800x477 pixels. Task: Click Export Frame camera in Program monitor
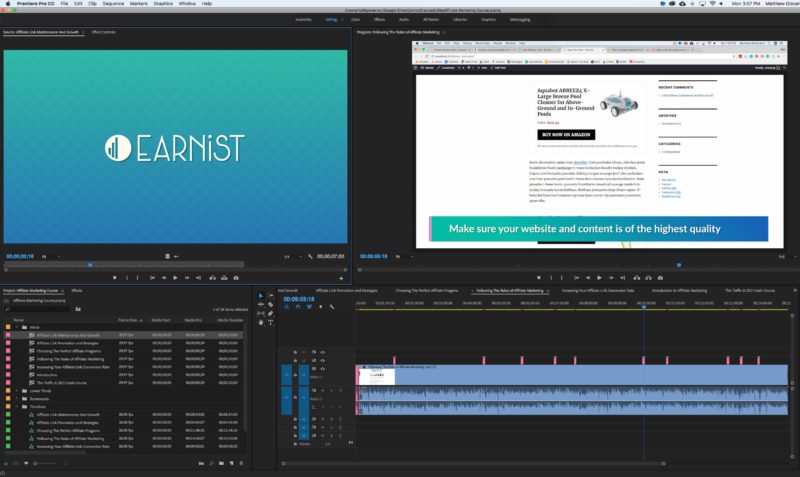pyautogui.click(x=660, y=278)
